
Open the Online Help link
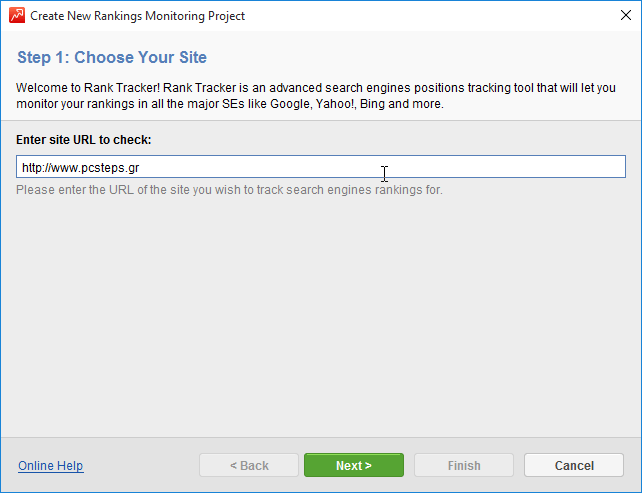coord(50,466)
